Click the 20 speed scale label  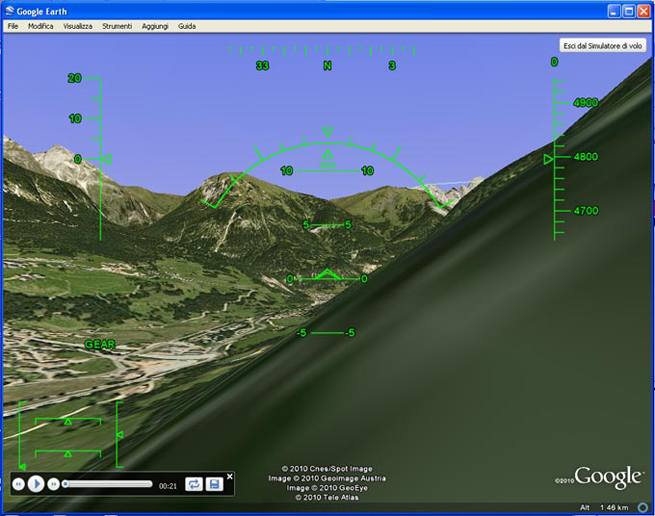tap(75, 78)
